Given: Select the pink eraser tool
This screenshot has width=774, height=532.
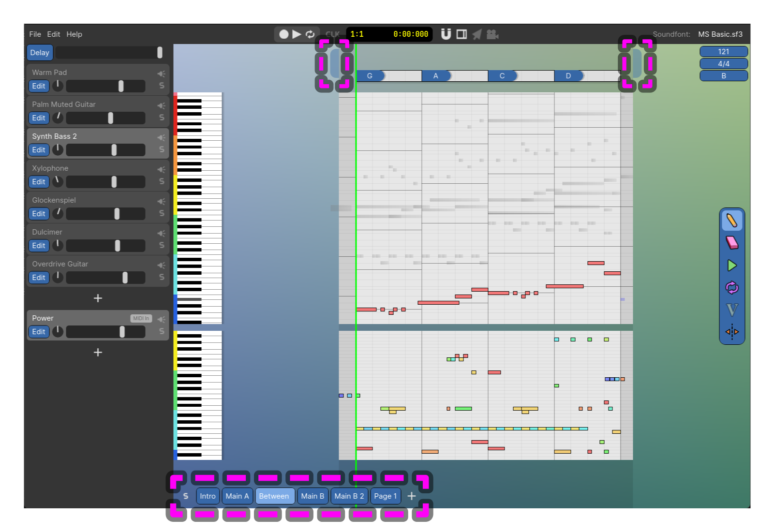Looking at the screenshot, I should pyautogui.click(x=731, y=243).
